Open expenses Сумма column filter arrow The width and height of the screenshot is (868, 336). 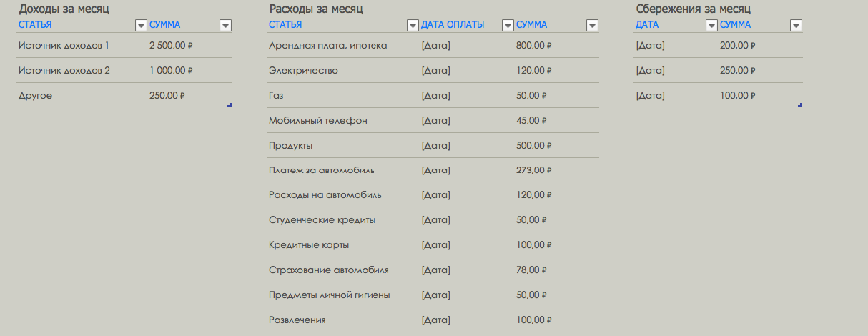(591, 26)
